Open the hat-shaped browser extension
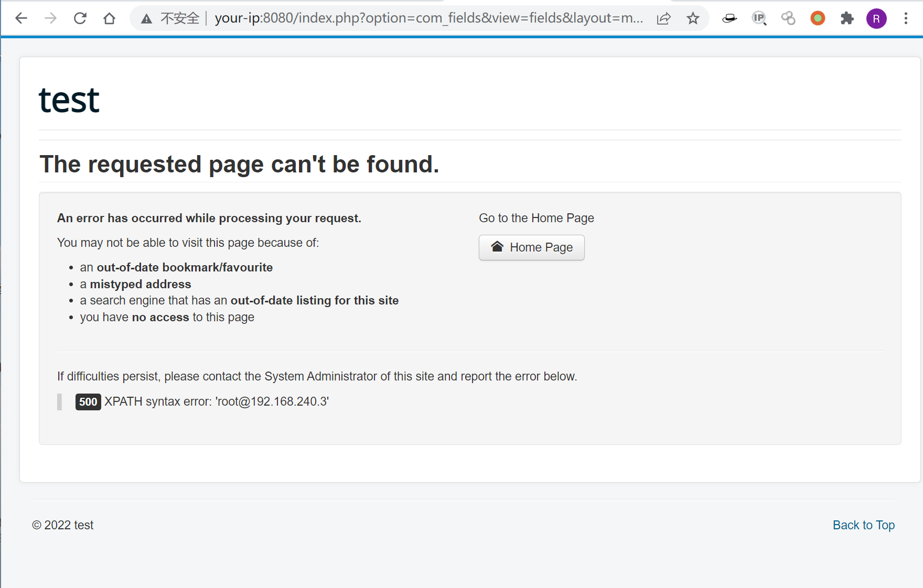 tap(729, 19)
